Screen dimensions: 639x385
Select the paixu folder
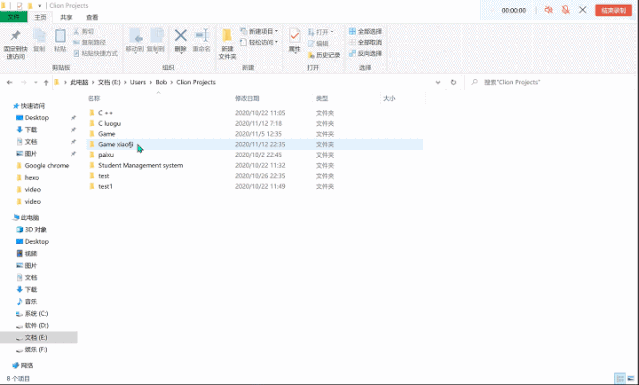tap(255, 155)
